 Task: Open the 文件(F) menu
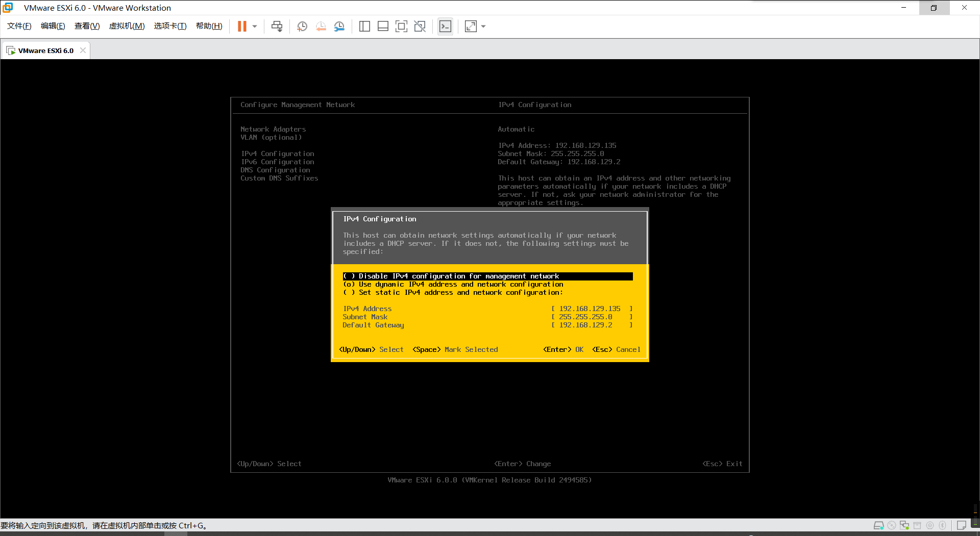click(x=19, y=26)
